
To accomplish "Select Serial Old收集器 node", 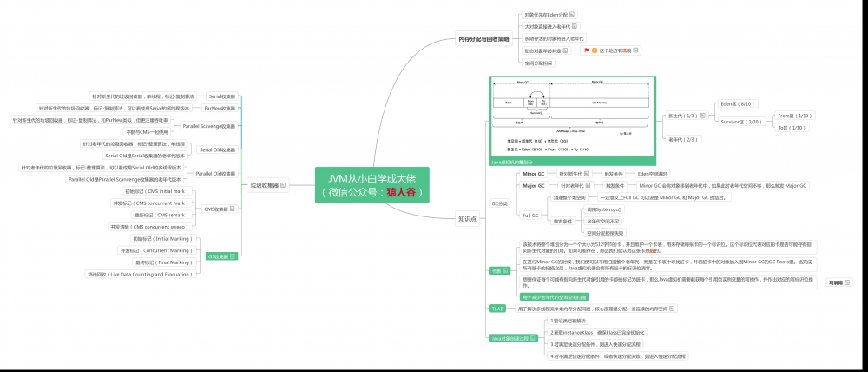I will tap(217, 149).
